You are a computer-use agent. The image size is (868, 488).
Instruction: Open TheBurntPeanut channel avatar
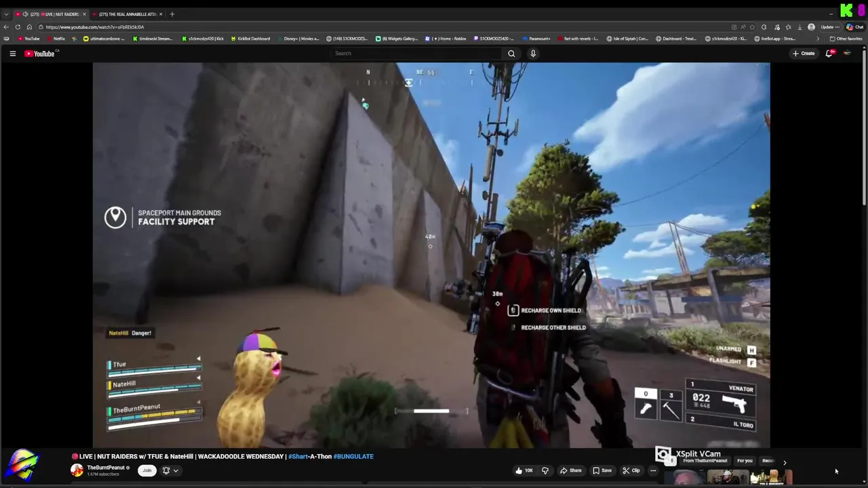click(77, 470)
